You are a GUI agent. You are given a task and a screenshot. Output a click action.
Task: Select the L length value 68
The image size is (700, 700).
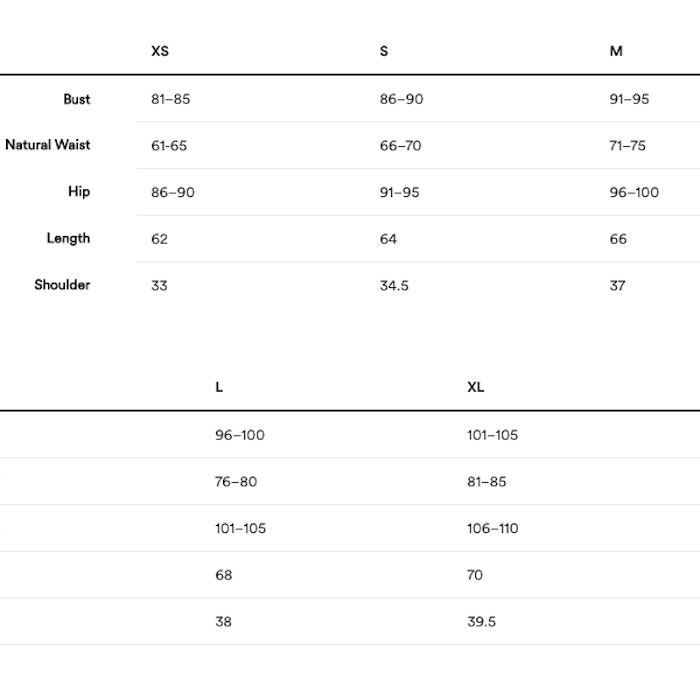pyautogui.click(x=223, y=575)
